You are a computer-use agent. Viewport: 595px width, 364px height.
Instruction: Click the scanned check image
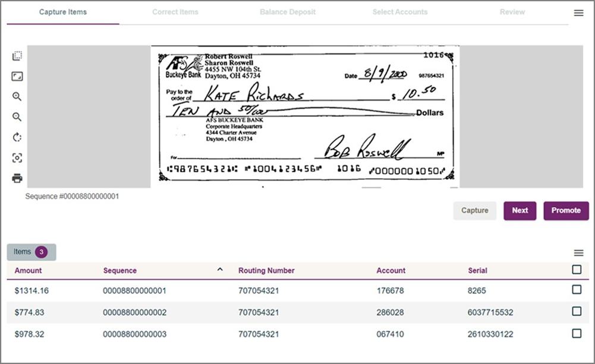304,116
